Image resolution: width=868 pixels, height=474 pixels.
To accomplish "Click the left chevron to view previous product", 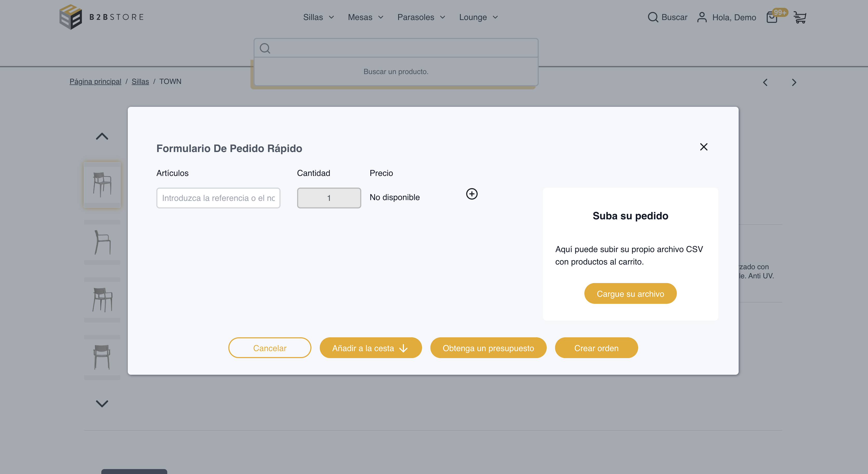I will 765,82.
